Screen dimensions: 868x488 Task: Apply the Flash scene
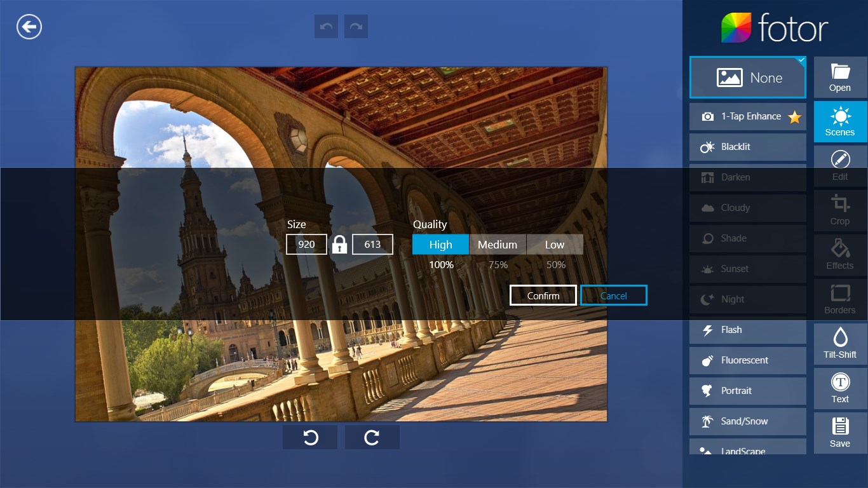coord(748,330)
